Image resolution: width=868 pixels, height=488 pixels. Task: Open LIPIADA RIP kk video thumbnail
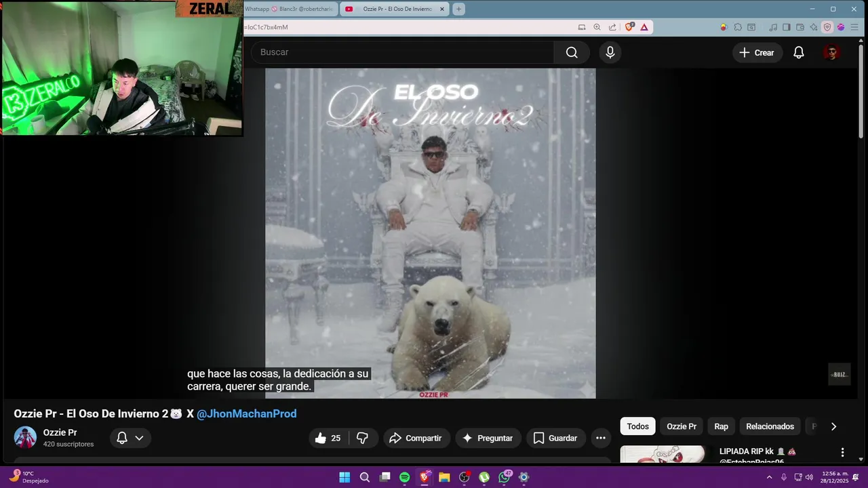point(663,455)
